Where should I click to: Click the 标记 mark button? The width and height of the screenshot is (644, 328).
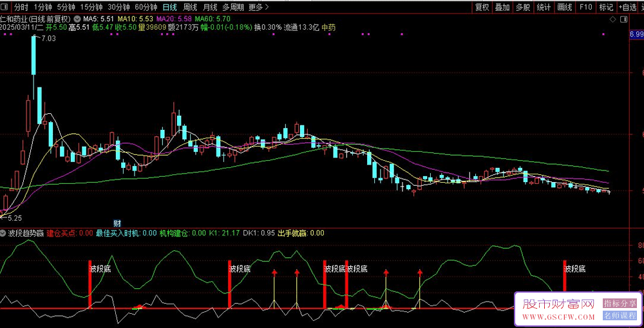point(606,7)
